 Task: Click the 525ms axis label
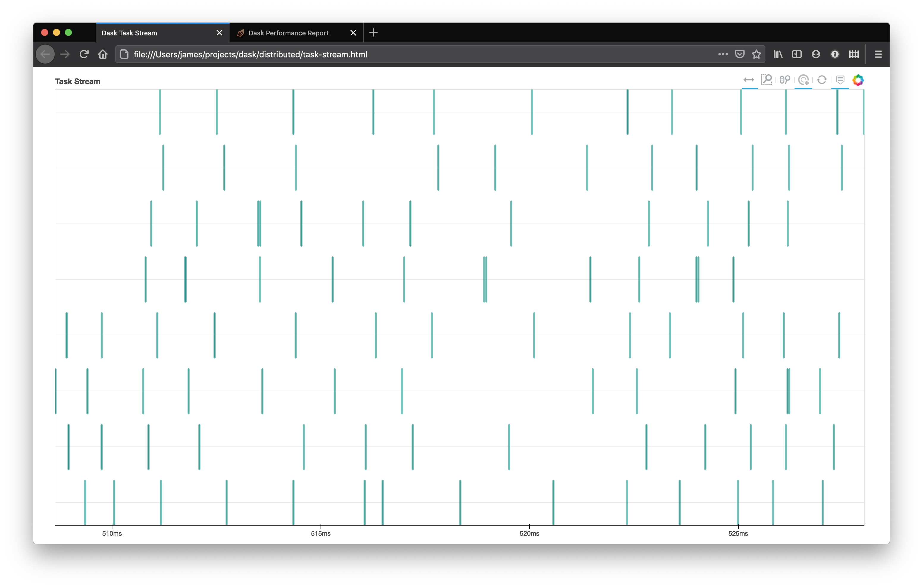point(738,534)
